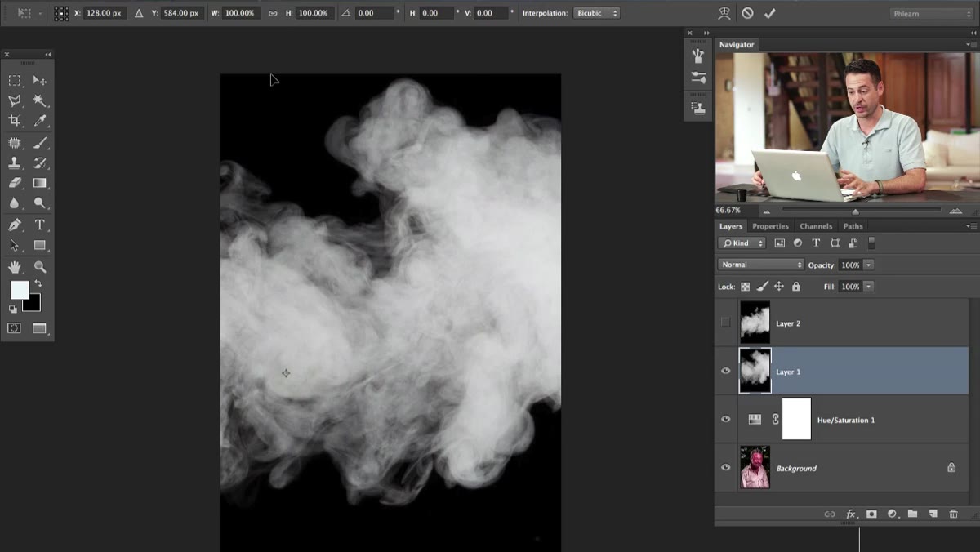Select the Gradient tool
This screenshot has width=980, height=552.
(x=39, y=183)
